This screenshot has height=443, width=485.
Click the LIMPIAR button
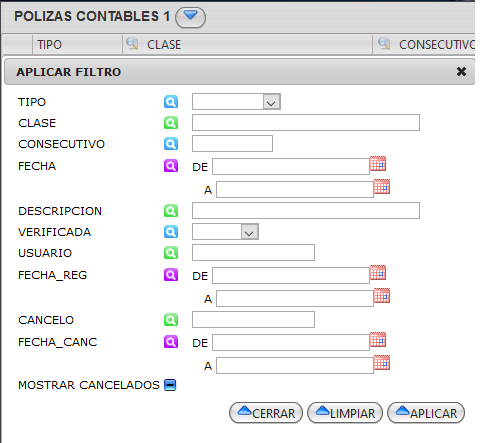pos(345,413)
